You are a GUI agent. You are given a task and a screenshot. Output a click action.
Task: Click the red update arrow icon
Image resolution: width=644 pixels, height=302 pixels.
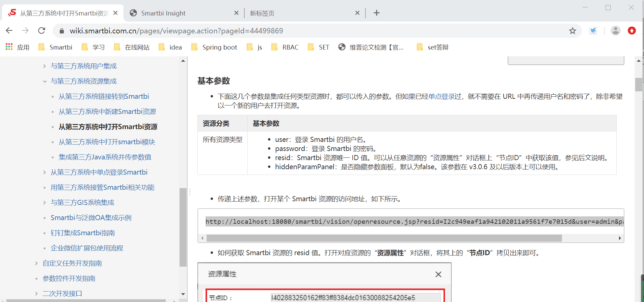(x=632, y=31)
